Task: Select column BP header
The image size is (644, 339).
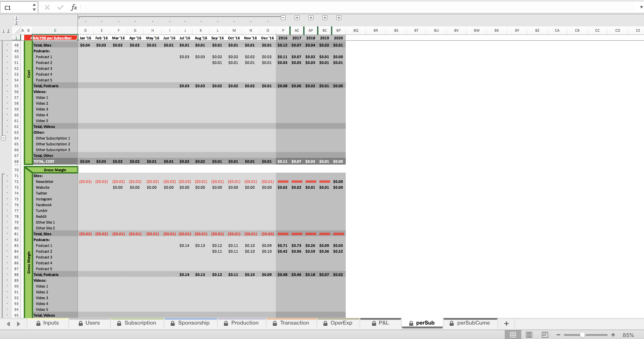Action: pos(339,30)
